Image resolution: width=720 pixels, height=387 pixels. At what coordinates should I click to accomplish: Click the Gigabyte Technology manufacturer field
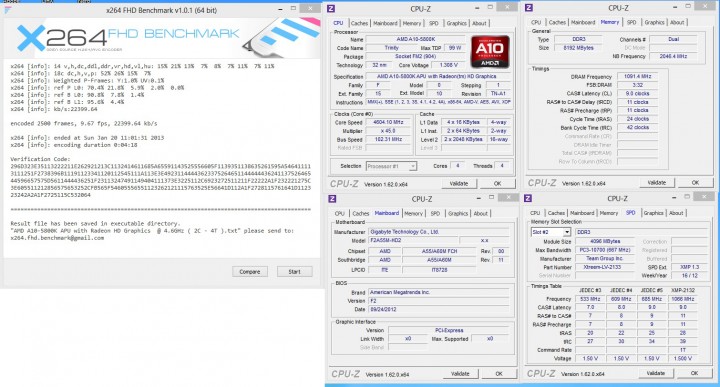point(439,232)
